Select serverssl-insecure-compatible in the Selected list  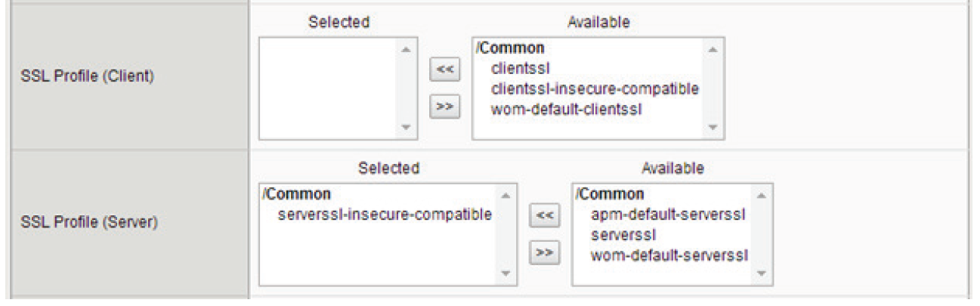click(x=385, y=215)
